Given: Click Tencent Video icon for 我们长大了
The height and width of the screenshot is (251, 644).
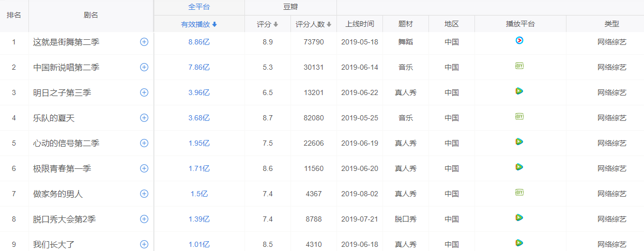Looking at the screenshot, I should click(x=519, y=243).
